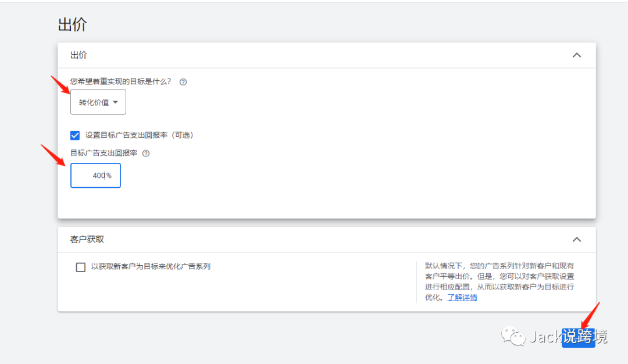Collapse the 出价 section chevron
This screenshot has height=364, width=628.
(x=577, y=55)
